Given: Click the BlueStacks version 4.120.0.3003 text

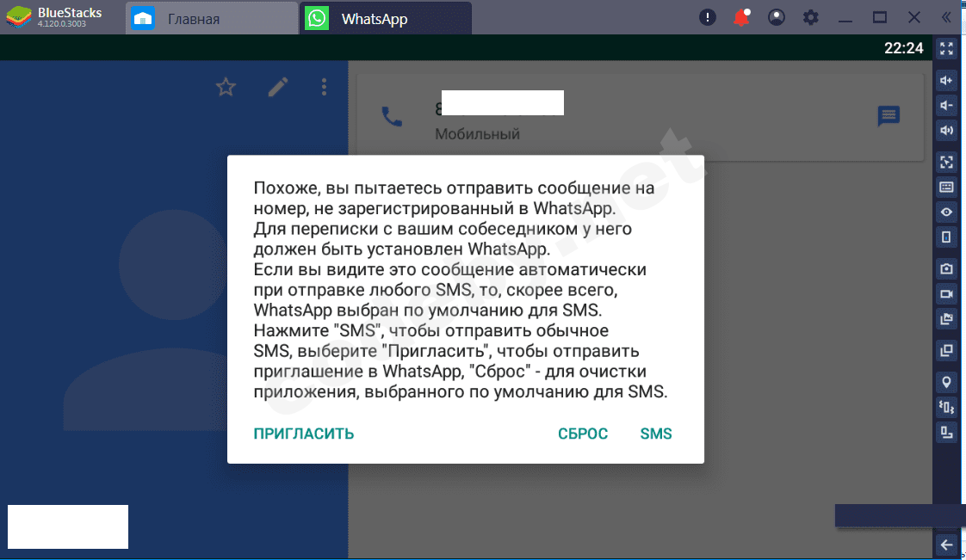Looking at the screenshot, I should pyautogui.click(x=62, y=24).
